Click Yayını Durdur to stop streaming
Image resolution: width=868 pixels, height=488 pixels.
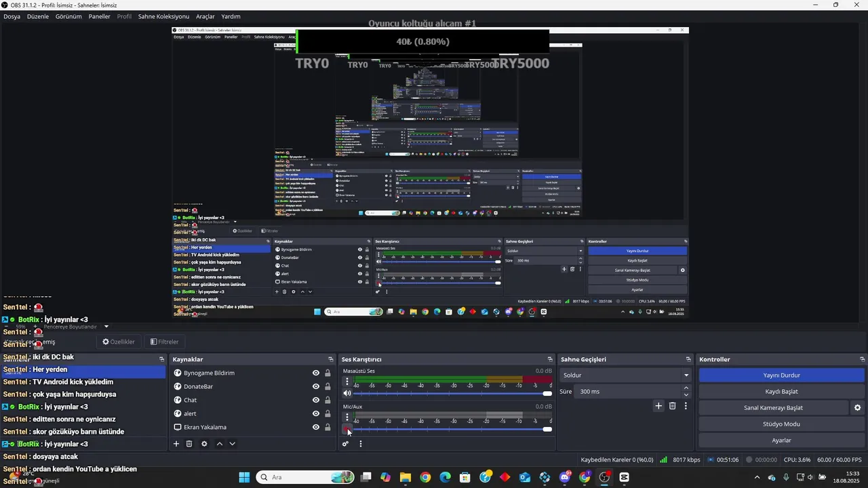tap(782, 375)
